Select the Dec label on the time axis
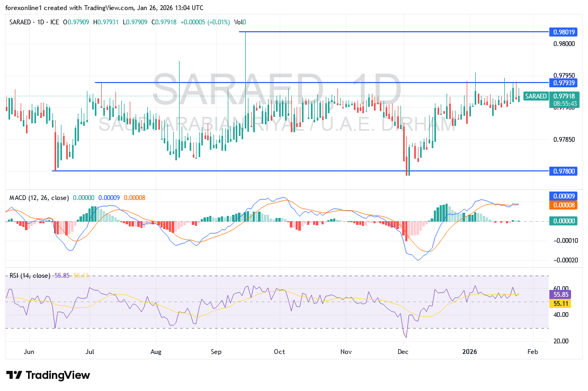Image resolution: width=588 pixels, height=391 pixels. tap(403, 351)
